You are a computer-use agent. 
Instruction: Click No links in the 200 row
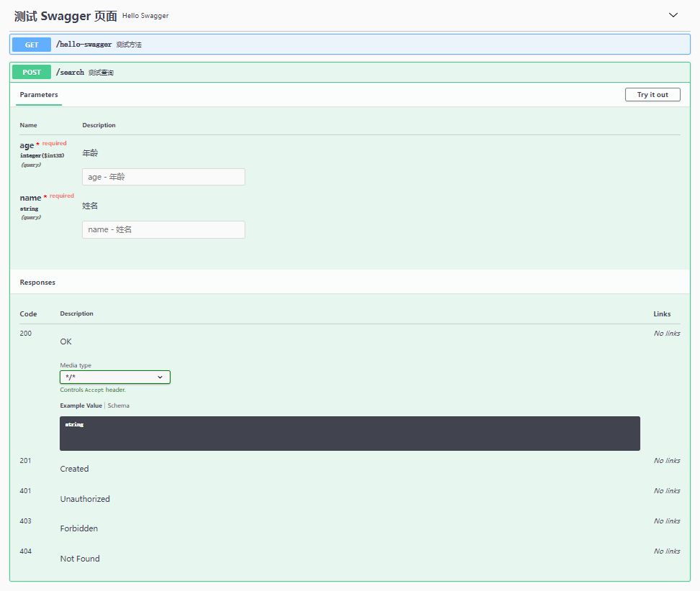pyautogui.click(x=667, y=333)
